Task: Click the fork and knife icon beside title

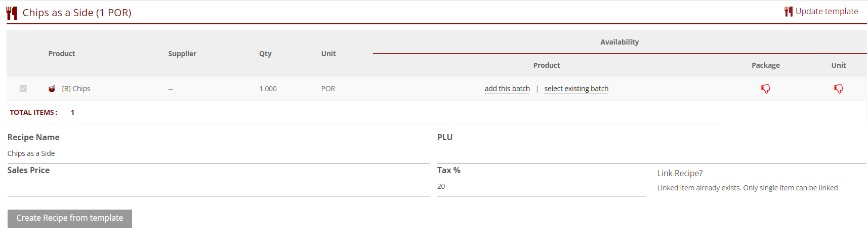Action: point(12,13)
